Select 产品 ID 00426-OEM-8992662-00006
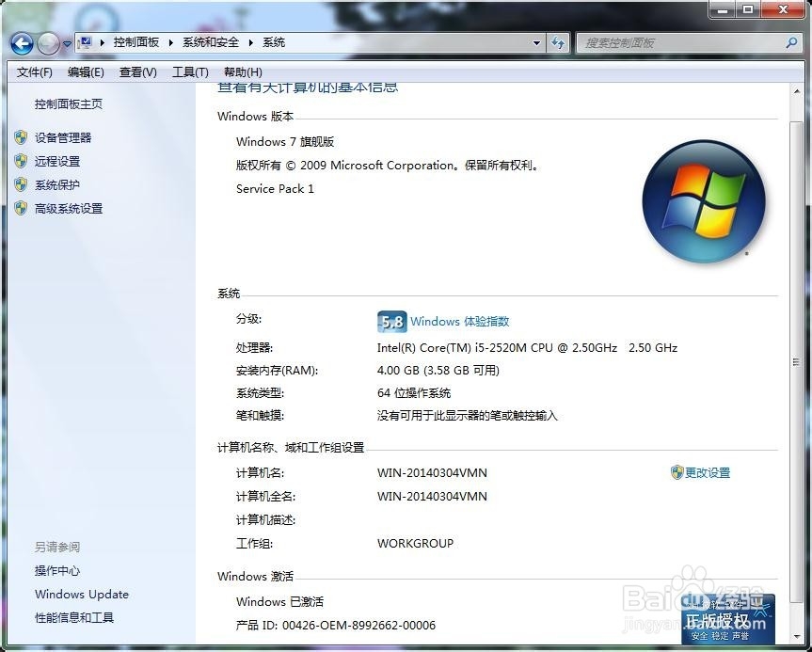Image resolution: width=812 pixels, height=652 pixels. tap(336, 625)
